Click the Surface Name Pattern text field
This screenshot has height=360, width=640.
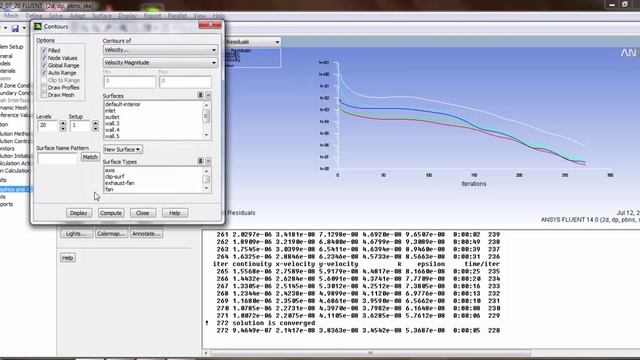(57, 158)
